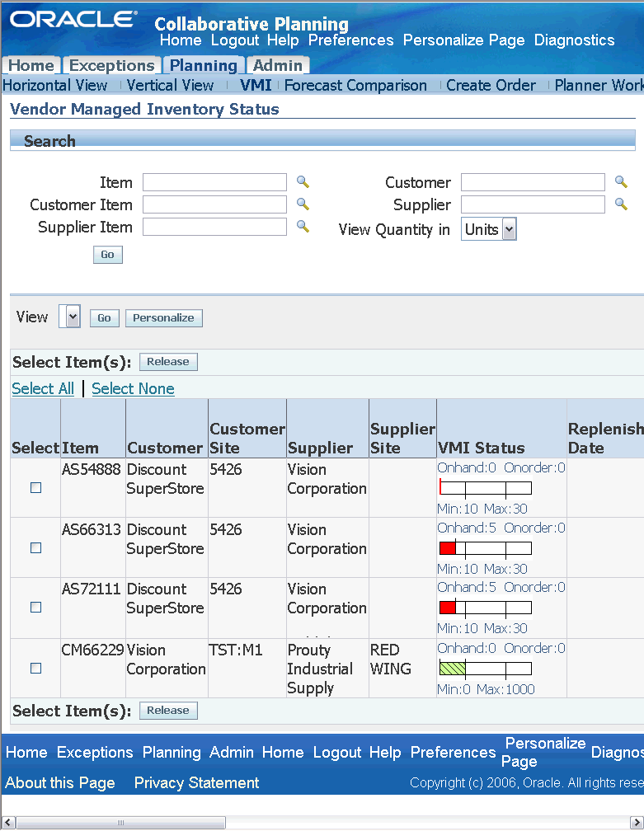Click the VMI status bar for AS54888
This screenshot has height=831, width=644.
486,488
